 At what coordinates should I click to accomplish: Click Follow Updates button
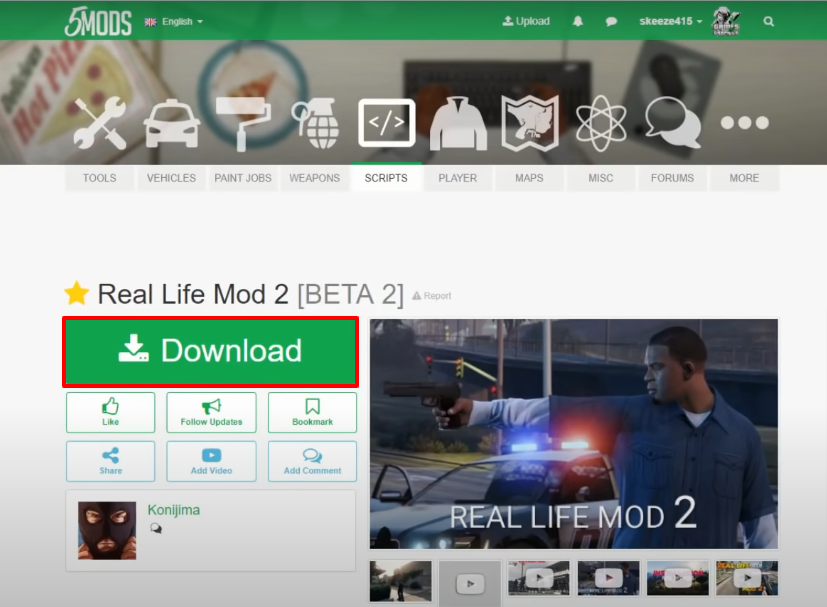pos(211,412)
